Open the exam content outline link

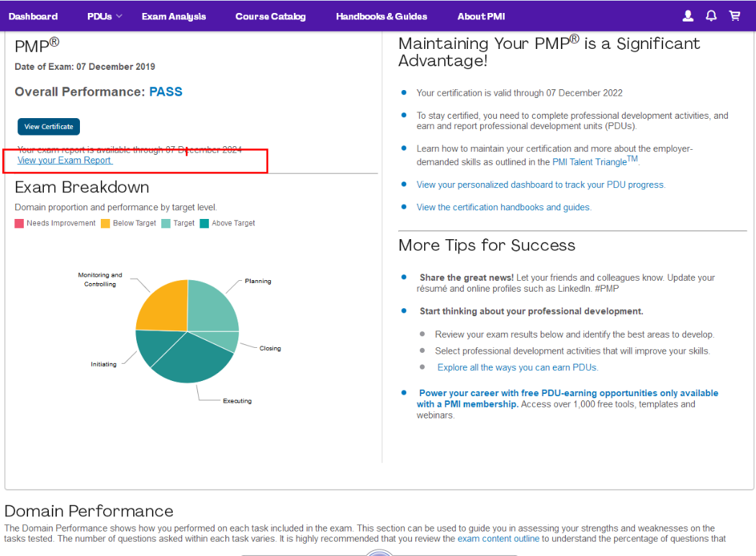point(498,538)
